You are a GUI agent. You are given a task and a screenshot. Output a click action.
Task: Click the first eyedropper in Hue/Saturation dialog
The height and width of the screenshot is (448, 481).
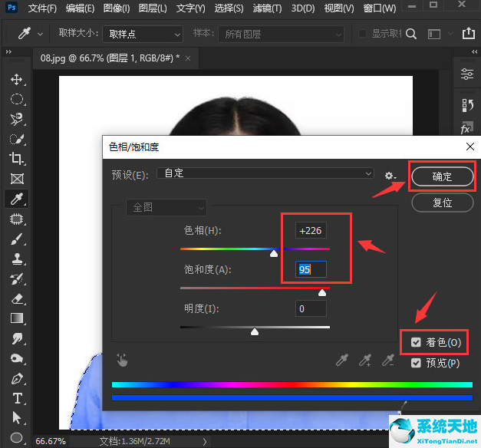[x=341, y=360]
